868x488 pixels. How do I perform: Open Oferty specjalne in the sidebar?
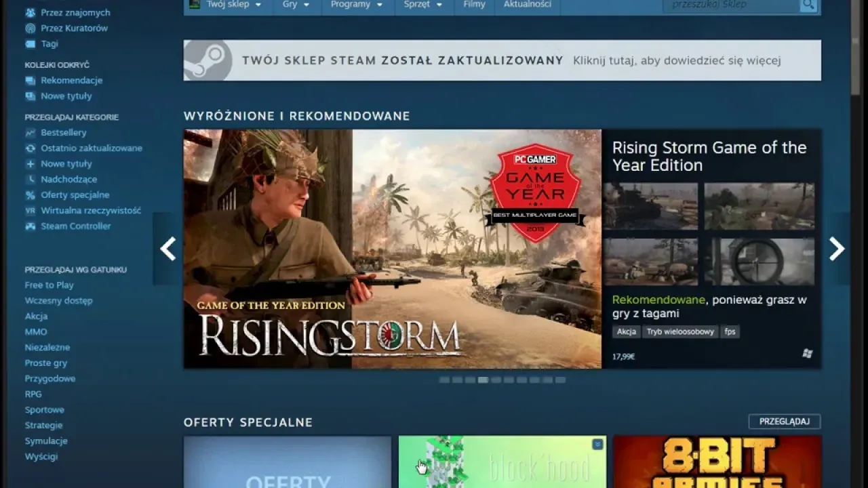pyautogui.click(x=75, y=195)
